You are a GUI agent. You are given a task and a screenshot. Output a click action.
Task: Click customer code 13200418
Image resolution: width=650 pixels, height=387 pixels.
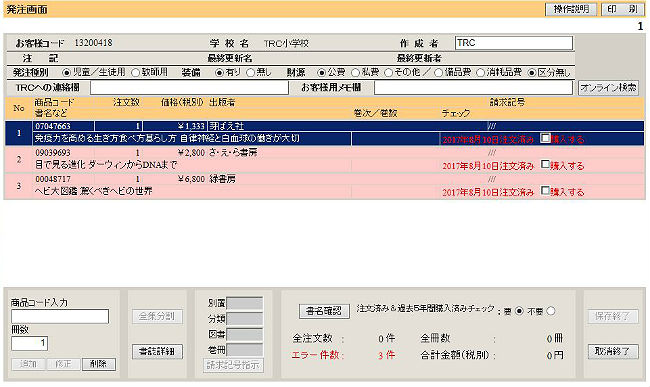[x=94, y=43]
